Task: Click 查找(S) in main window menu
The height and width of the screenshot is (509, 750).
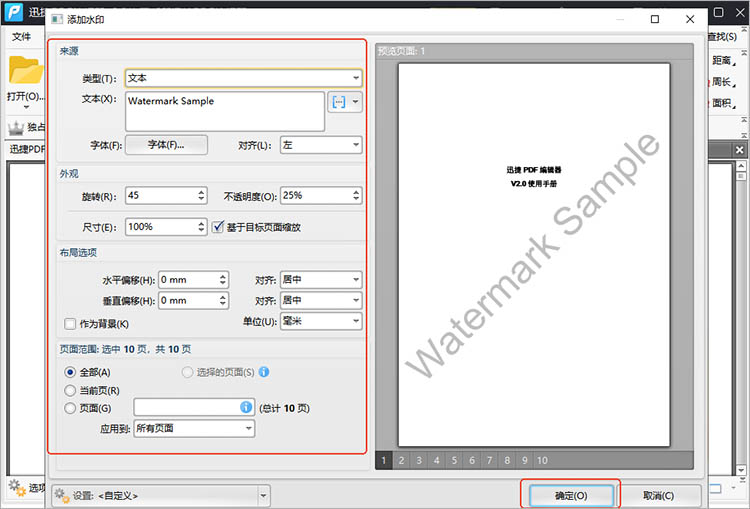Action: click(722, 36)
